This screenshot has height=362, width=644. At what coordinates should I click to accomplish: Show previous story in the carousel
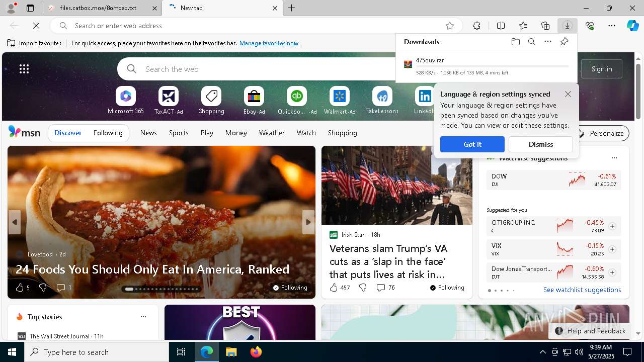coord(15,222)
